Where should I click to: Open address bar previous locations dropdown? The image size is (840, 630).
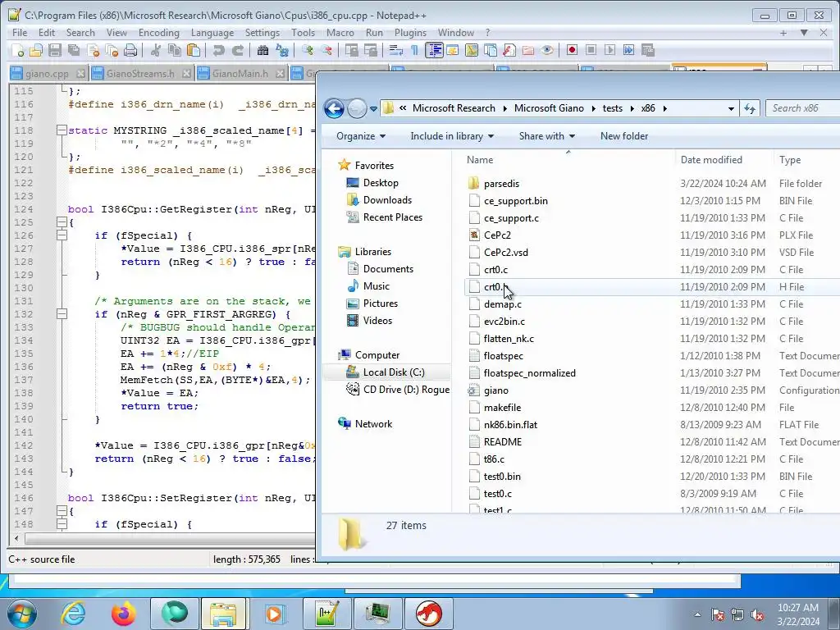731,109
